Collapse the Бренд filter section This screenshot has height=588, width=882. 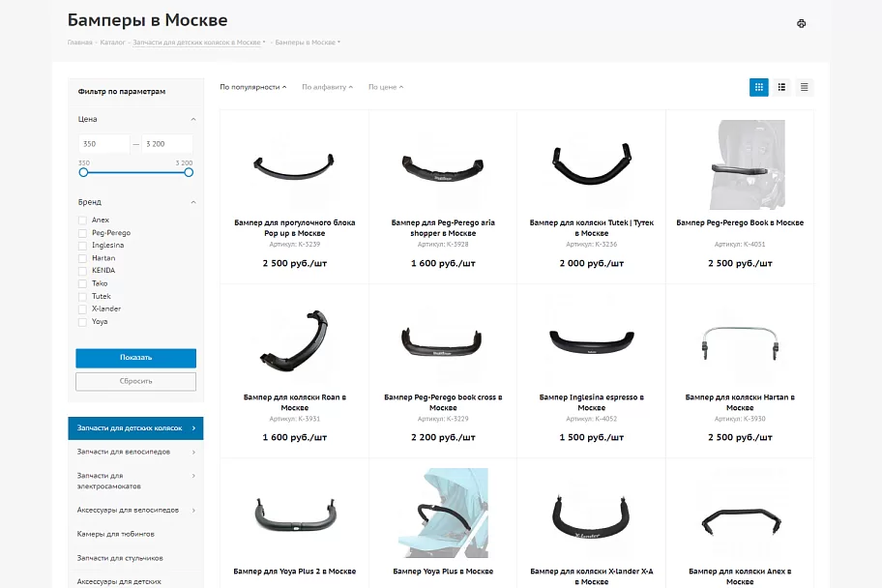click(193, 202)
